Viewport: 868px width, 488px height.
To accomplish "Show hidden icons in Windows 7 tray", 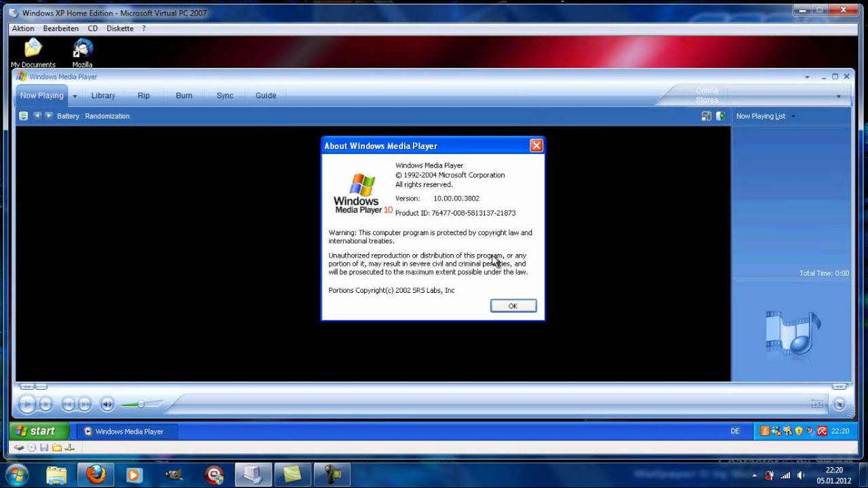I will 755,475.
